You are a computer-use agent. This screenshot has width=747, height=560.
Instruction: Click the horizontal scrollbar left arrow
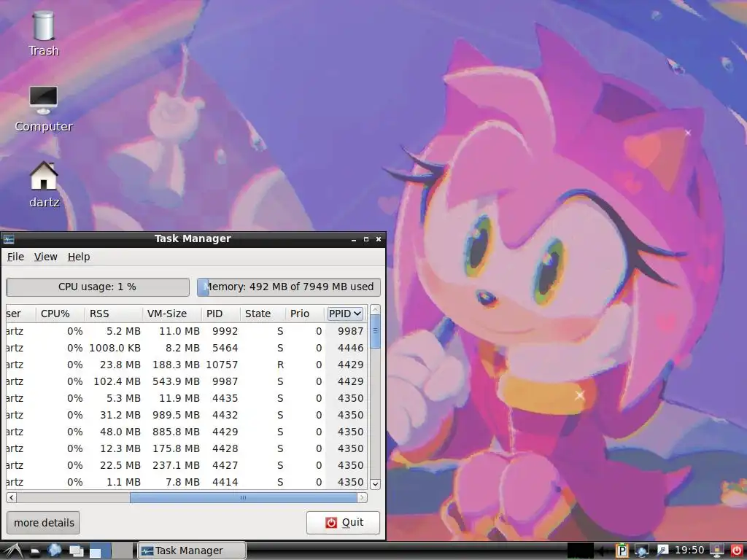tap(12, 497)
